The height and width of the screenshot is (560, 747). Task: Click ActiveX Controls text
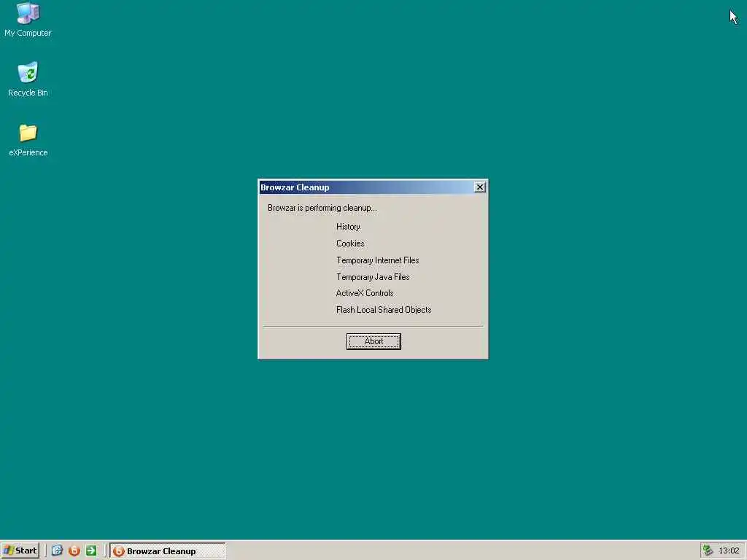pyautogui.click(x=365, y=293)
